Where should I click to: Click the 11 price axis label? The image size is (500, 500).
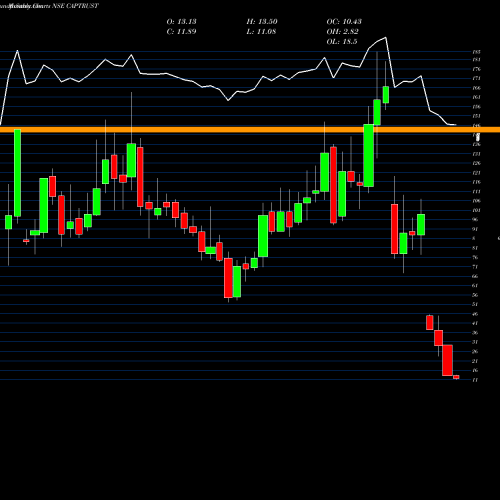[x=475, y=380]
